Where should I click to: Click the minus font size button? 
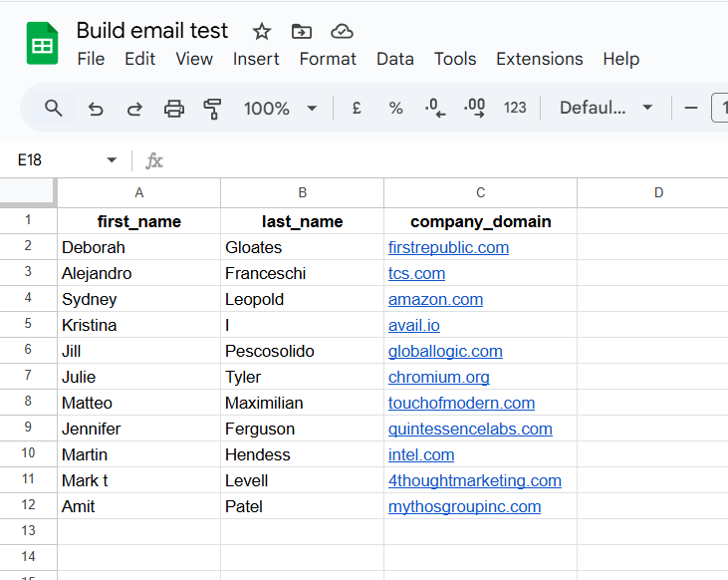(691, 108)
